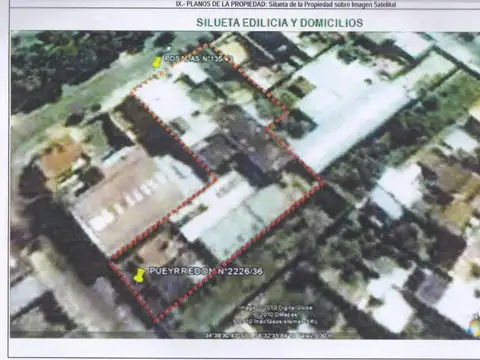Select the 'PUEYRREDON N°2226/36' address label

click(206, 271)
